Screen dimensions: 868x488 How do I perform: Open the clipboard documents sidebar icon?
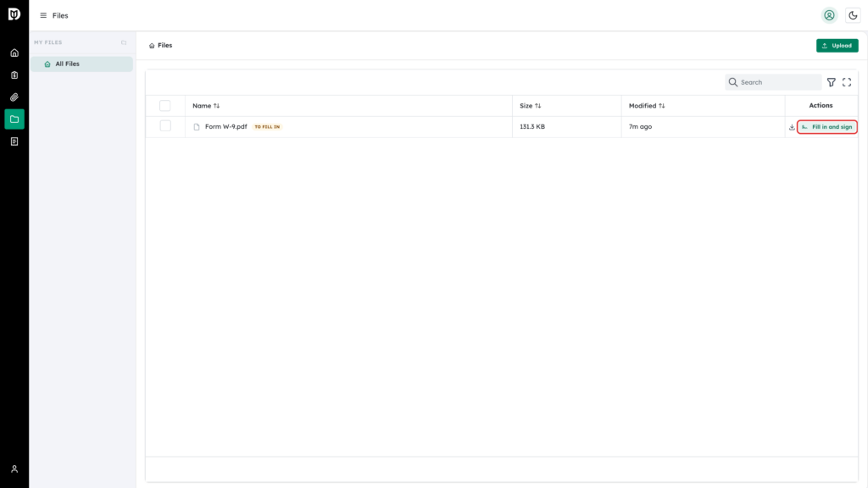click(x=14, y=75)
